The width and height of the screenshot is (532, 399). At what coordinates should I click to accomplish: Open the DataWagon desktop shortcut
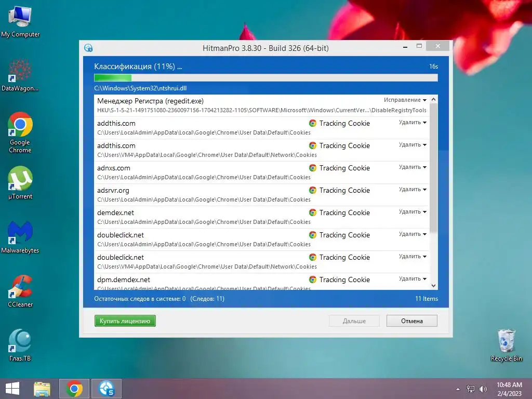(x=20, y=75)
